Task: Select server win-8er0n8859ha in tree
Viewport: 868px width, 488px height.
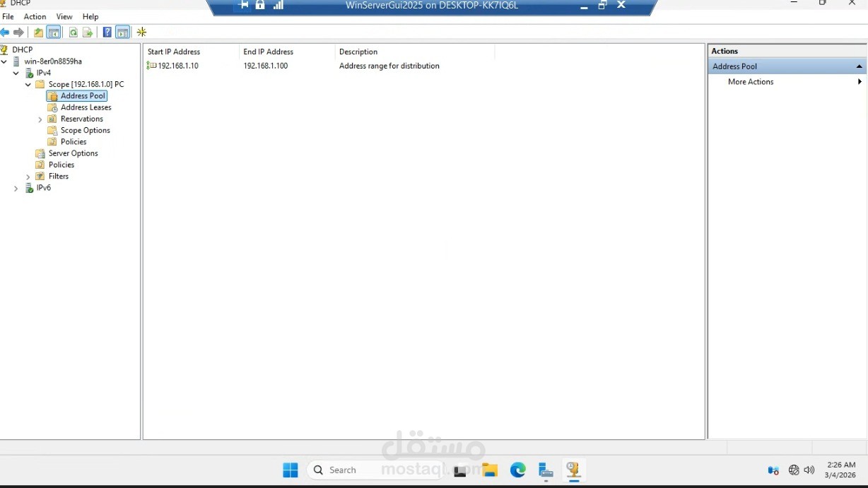Action: click(53, 61)
